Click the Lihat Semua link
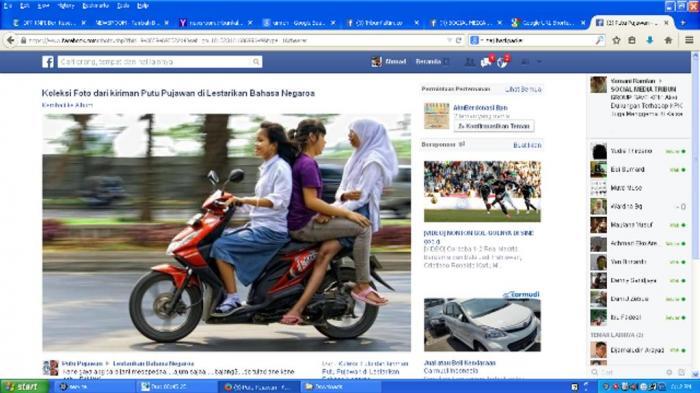This screenshot has width=700, height=393. coord(523,89)
